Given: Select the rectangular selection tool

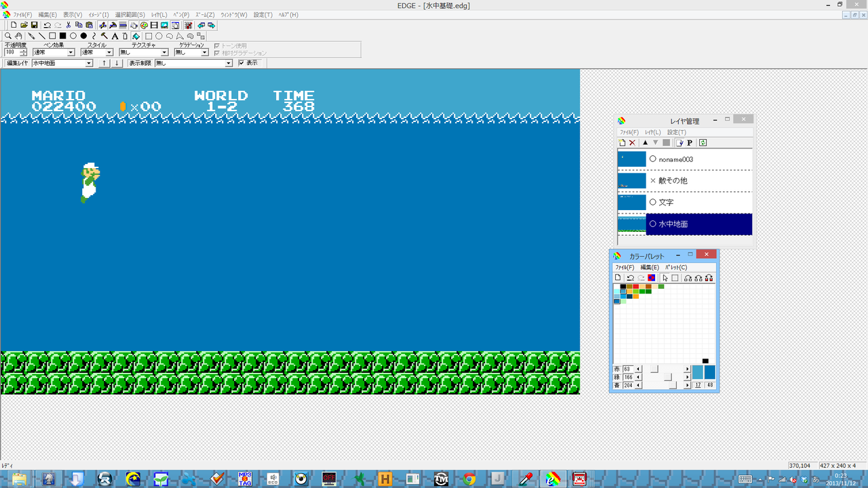Looking at the screenshot, I should [149, 36].
